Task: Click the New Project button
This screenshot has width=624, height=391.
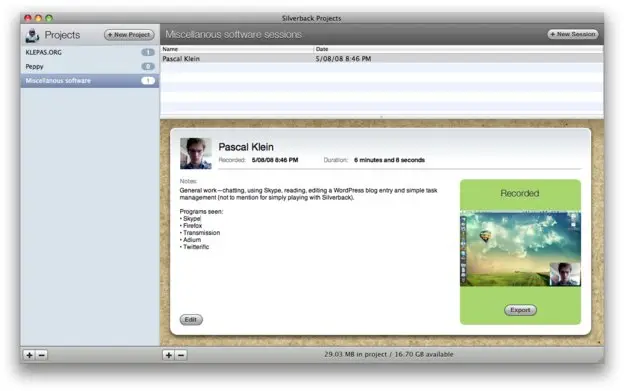Action: (x=129, y=35)
